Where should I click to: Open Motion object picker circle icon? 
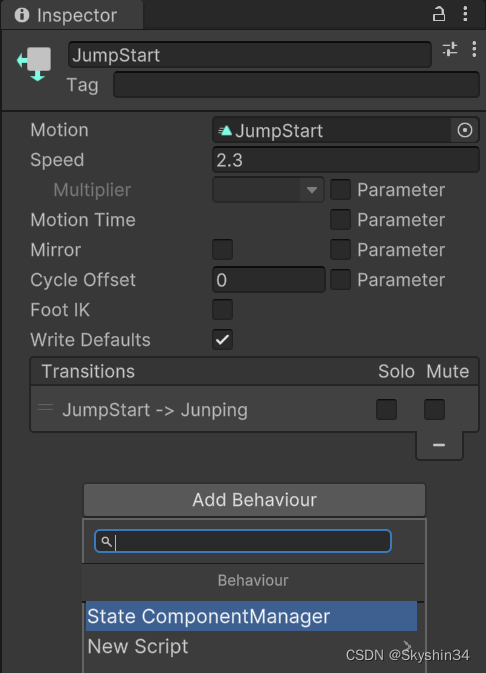point(465,130)
